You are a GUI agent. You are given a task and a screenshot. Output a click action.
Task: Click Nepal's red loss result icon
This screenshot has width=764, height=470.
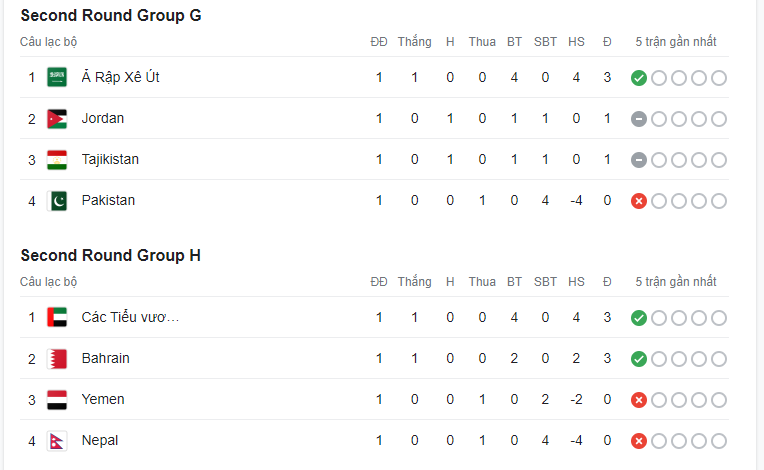coord(639,441)
